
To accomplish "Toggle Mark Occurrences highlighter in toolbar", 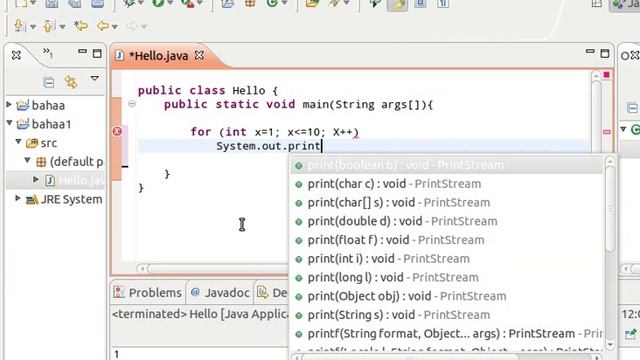I will (x=397, y=4).
